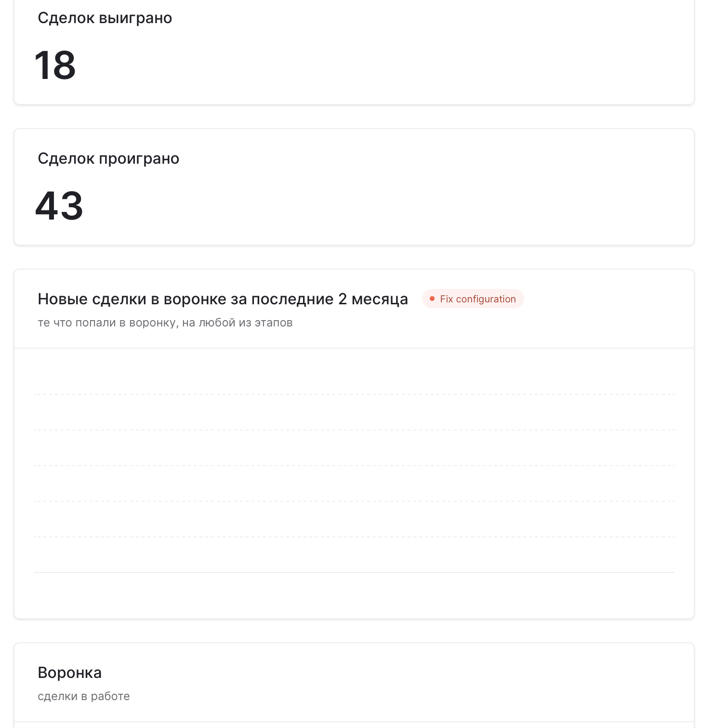The height and width of the screenshot is (728, 714).
Task: Click the middle (third) dashed chart gridline
Action: pos(354,466)
